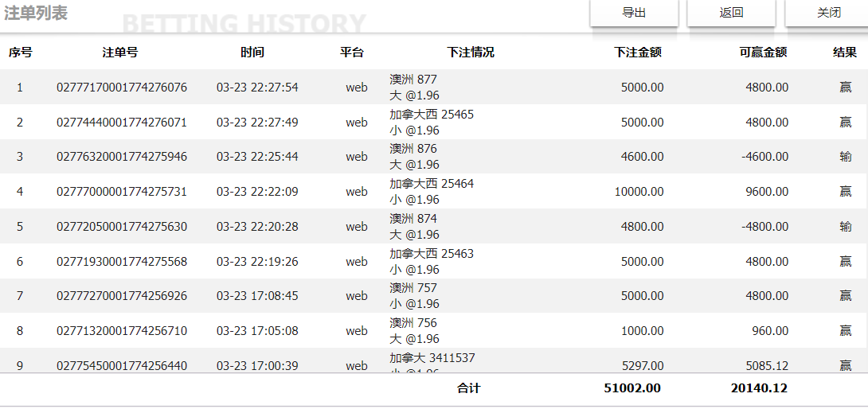Click order number 02777270001774256926
The width and height of the screenshot is (868, 409).
[122, 296]
